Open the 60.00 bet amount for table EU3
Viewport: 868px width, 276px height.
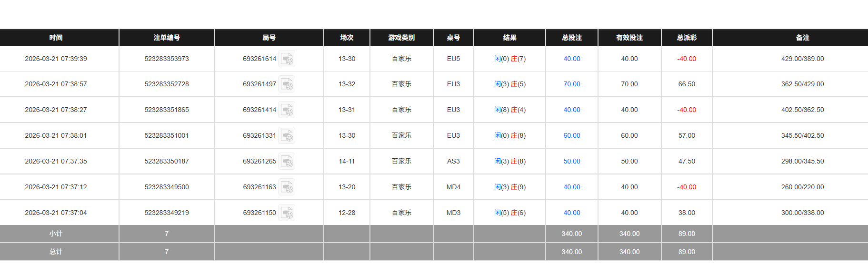coord(571,135)
